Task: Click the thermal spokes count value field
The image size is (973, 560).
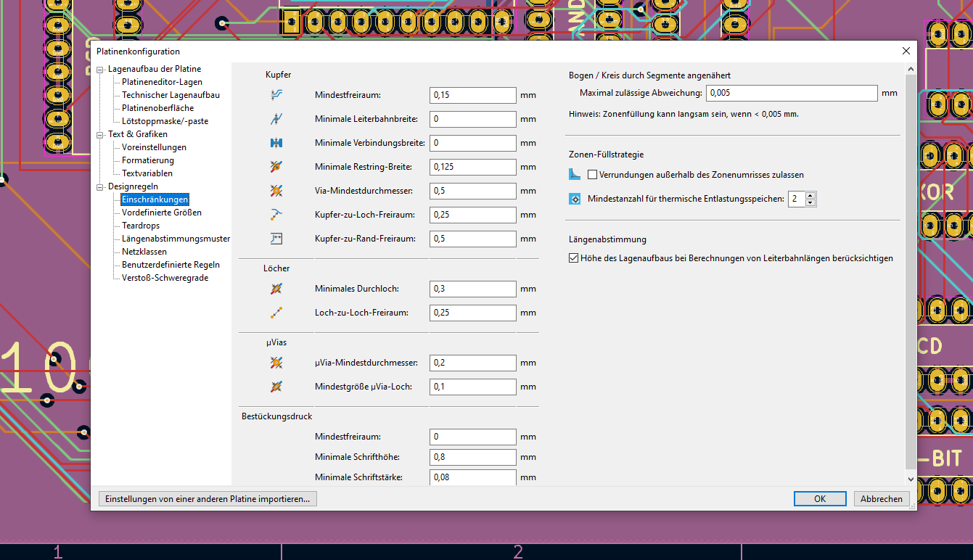Action: click(797, 199)
